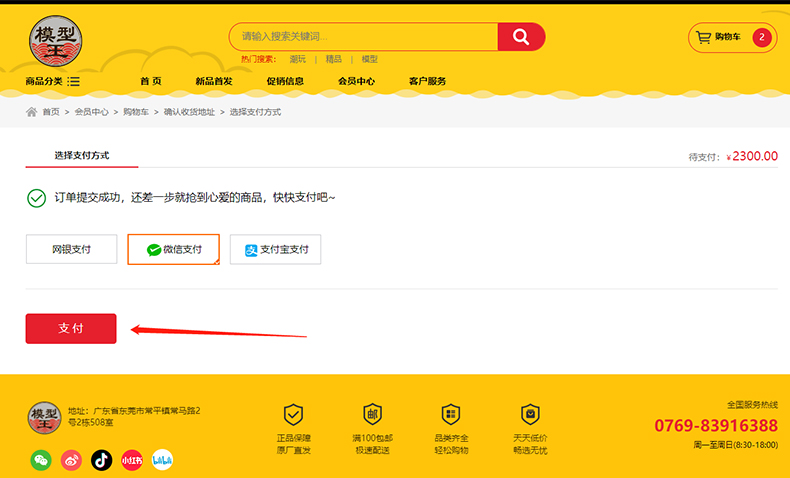Screen dimensions: 790x478
Task: Click hot search link 潮玩
Action: (298, 59)
